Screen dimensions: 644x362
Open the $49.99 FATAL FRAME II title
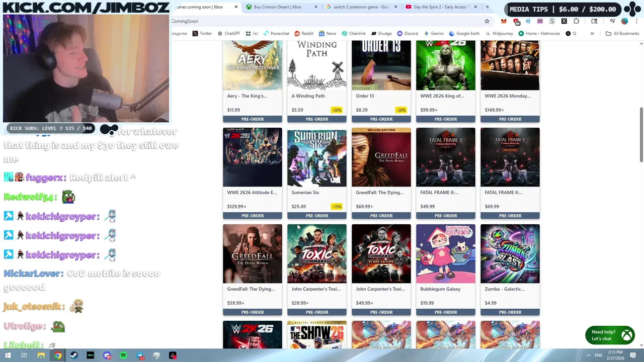[x=439, y=192]
